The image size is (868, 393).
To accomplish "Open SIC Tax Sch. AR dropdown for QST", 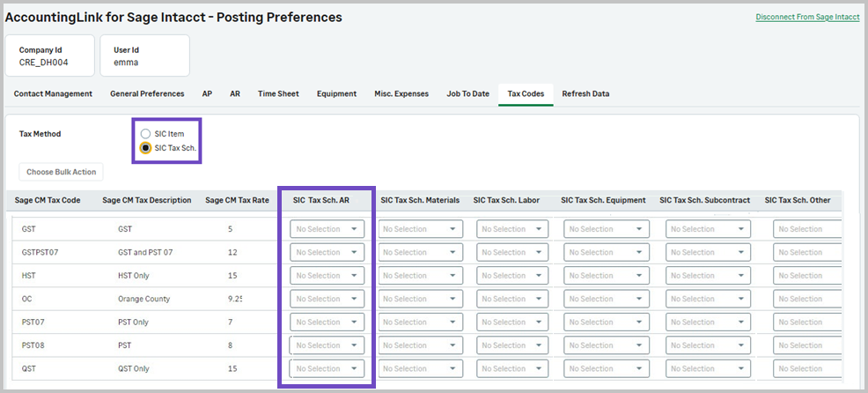I will tap(327, 368).
